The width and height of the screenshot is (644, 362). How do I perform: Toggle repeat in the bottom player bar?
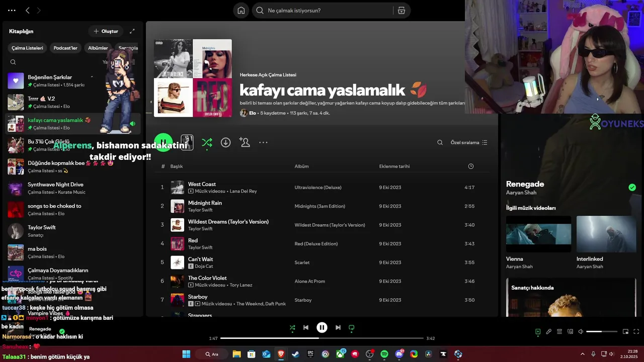[x=352, y=327]
